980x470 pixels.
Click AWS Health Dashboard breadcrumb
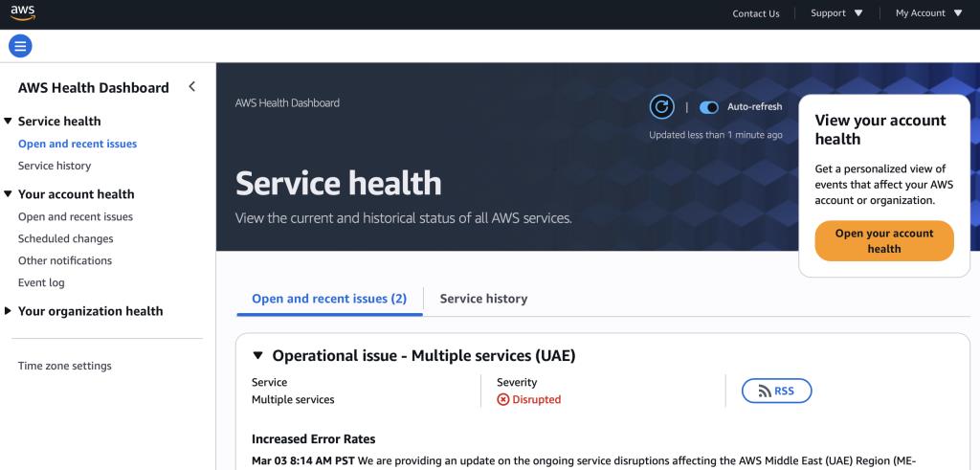(287, 103)
